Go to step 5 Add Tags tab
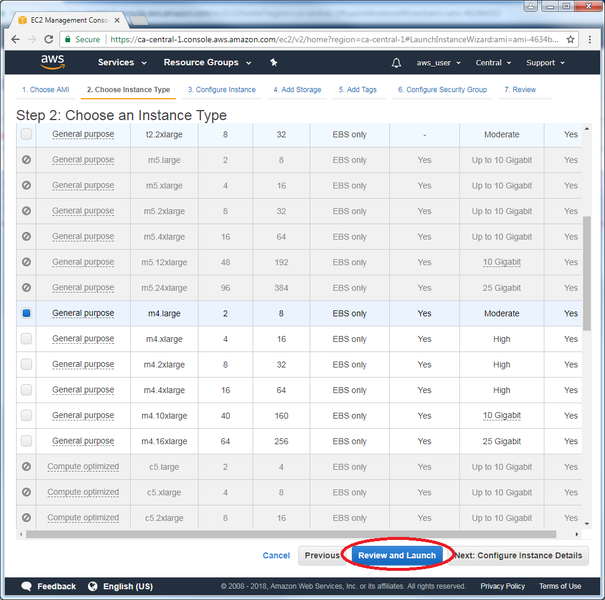This screenshot has width=605, height=600. point(358,90)
